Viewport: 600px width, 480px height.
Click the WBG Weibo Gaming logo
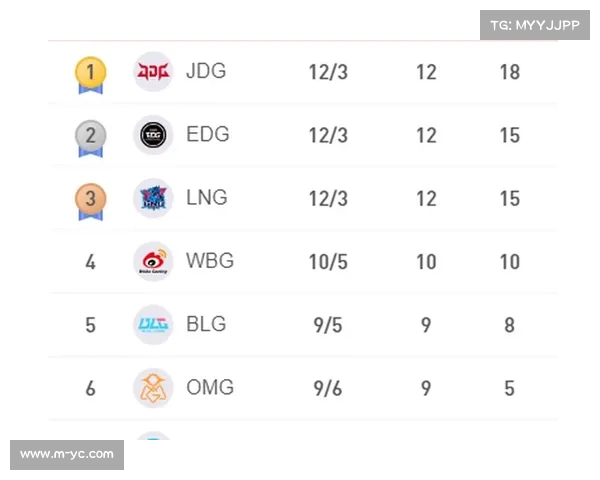point(153,261)
